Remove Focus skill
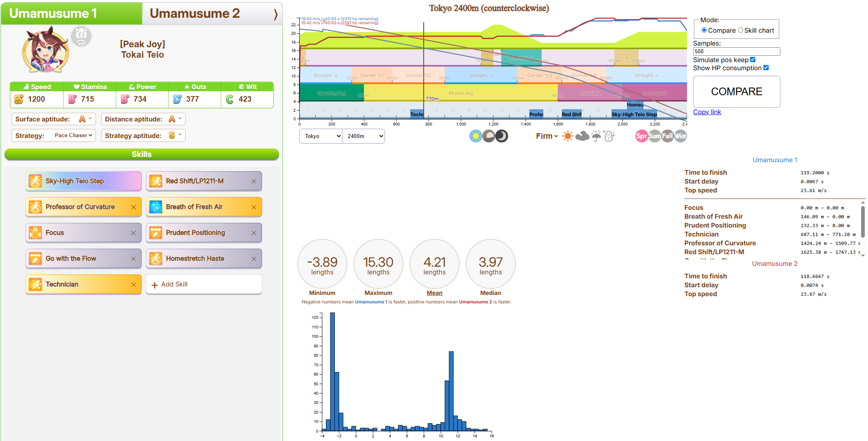 [x=133, y=233]
